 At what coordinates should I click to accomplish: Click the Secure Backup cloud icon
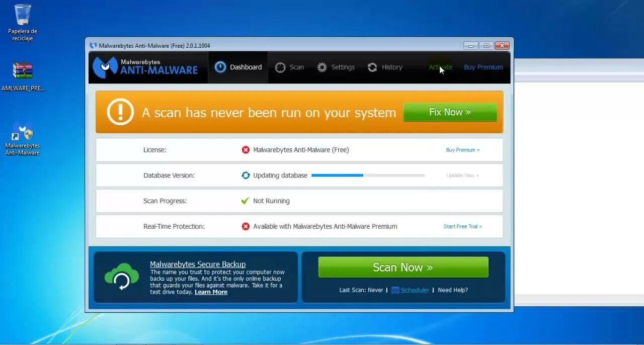tap(121, 277)
